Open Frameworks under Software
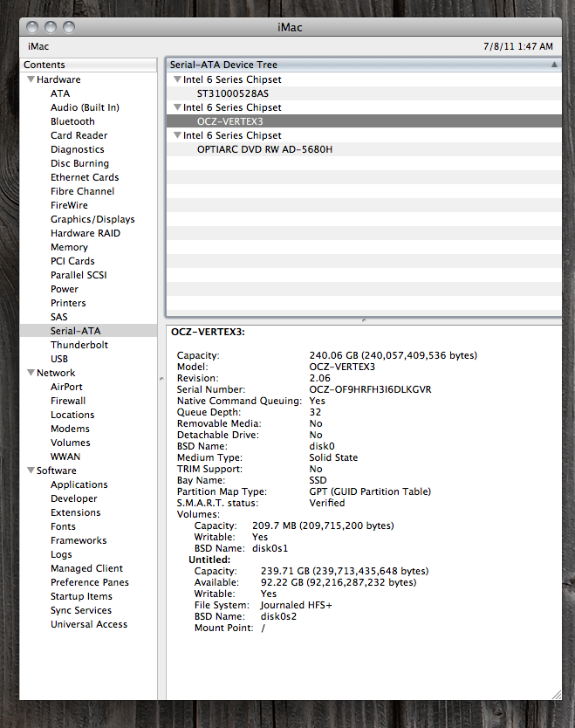This screenshot has height=728, width=575. [79, 540]
